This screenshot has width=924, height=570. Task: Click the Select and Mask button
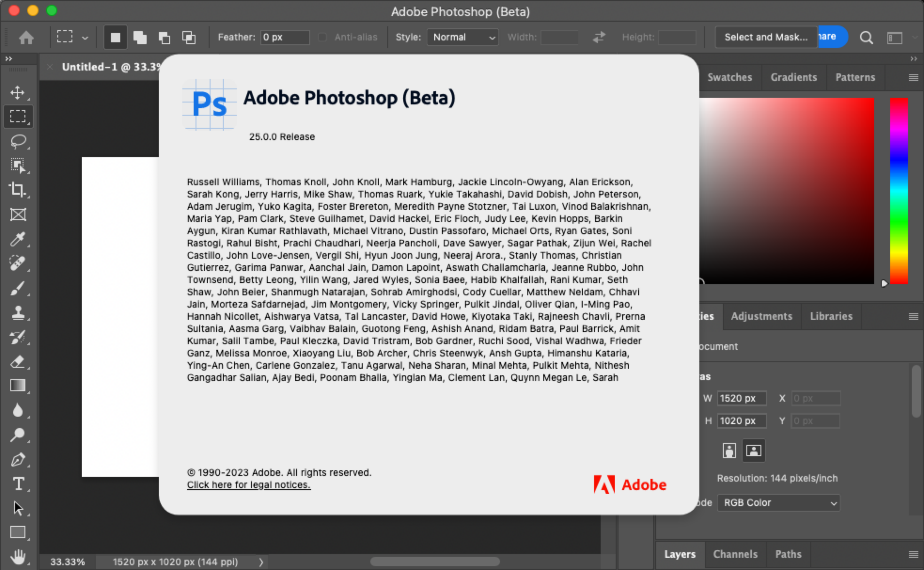[766, 37]
